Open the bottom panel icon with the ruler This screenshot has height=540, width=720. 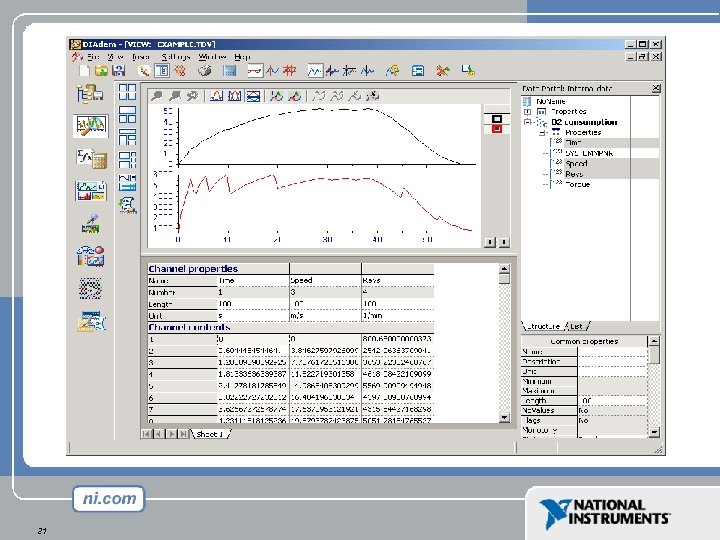click(x=91, y=321)
